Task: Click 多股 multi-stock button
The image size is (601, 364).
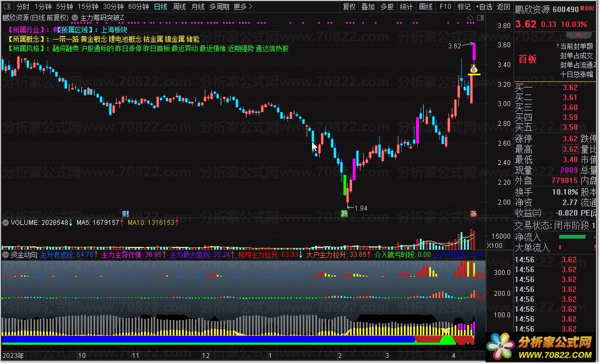Action: coord(387,7)
